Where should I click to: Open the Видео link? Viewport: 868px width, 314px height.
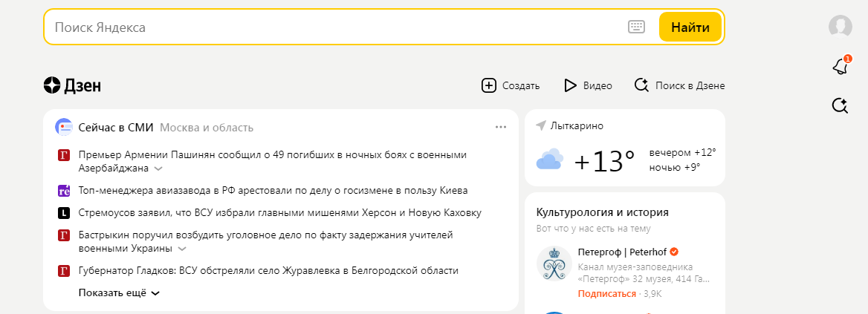(x=597, y=85)
